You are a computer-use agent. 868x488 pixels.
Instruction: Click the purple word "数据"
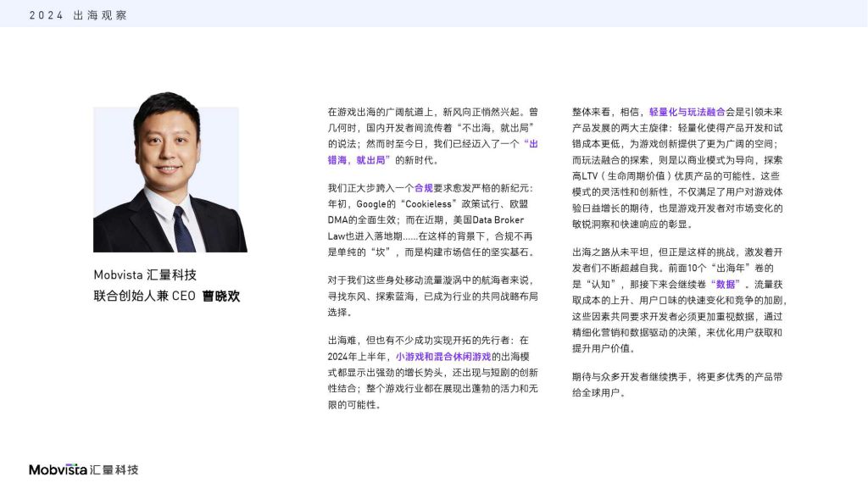coord(726,285)
